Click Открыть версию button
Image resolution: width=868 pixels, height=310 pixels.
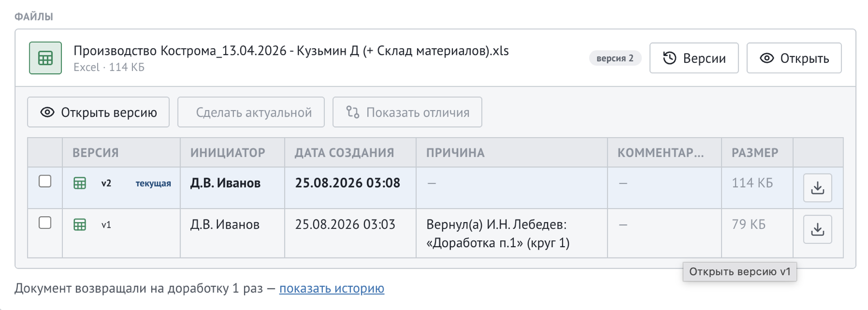tap(98, 112)
